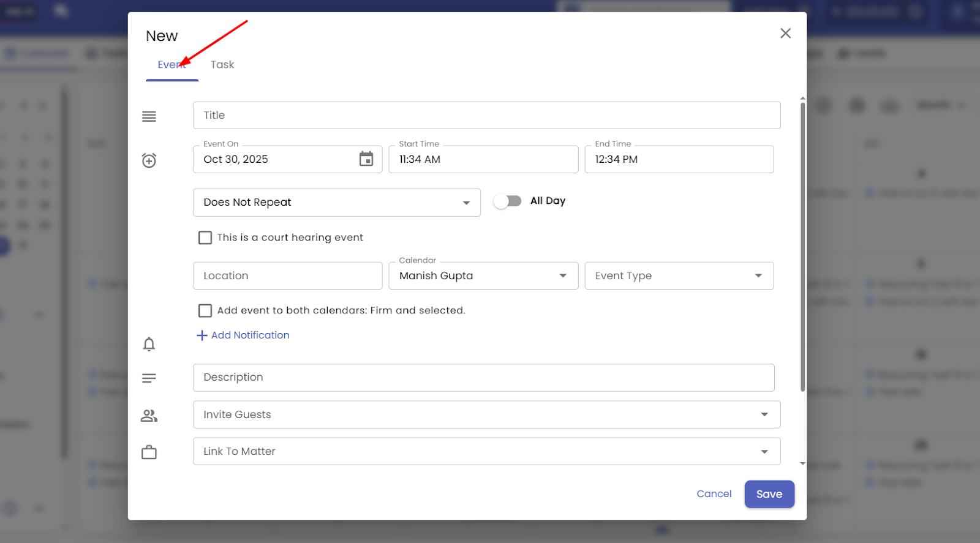The width and height of the screenshot is (980, 543).
Task: Toggle the All Day switch
Action: (508, 201)
